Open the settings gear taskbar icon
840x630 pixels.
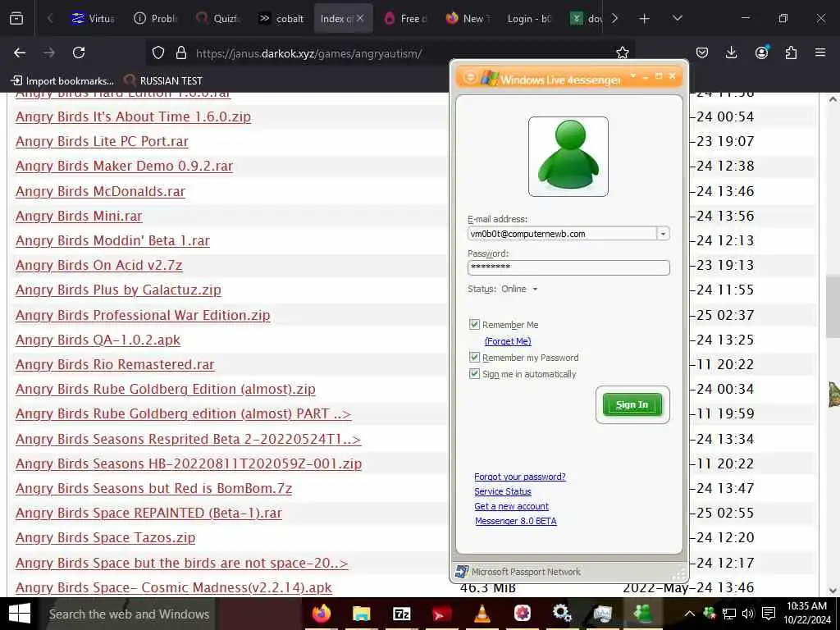tap(562, 614)
